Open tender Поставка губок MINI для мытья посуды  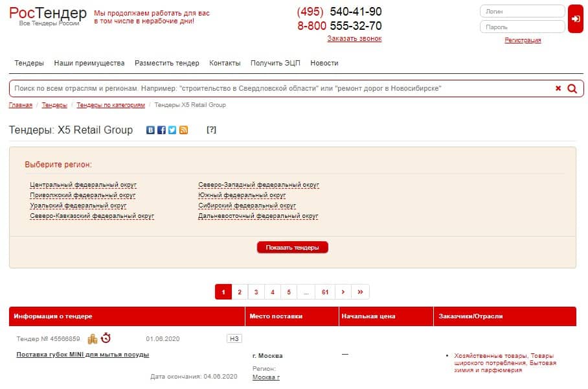(83, 355)
